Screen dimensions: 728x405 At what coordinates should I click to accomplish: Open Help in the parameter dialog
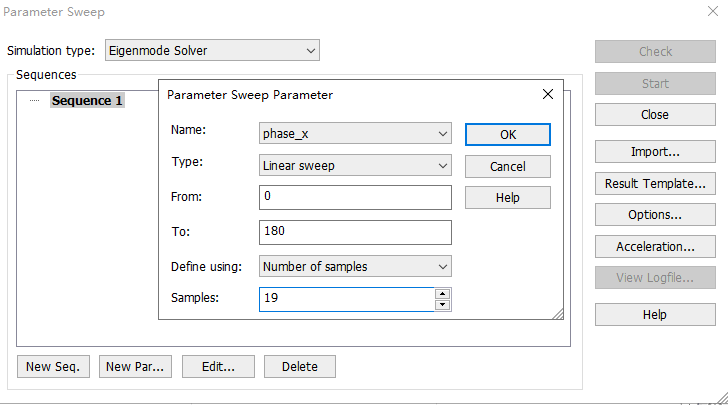[508, 197]
